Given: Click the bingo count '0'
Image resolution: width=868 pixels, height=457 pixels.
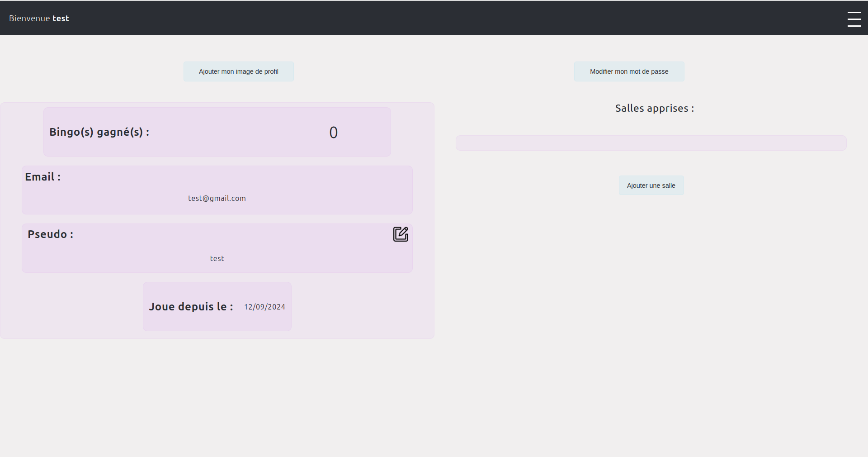Looking at the screenshot, I should (x=333, y=133).
